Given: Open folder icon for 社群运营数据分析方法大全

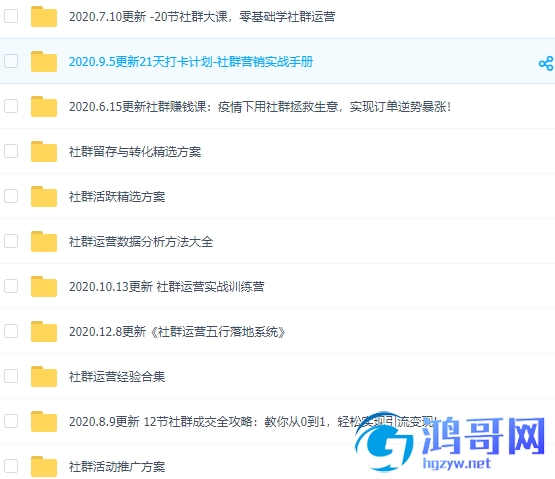Looking at the screenshot, I should pyautogui.click(x=44, y=241).
